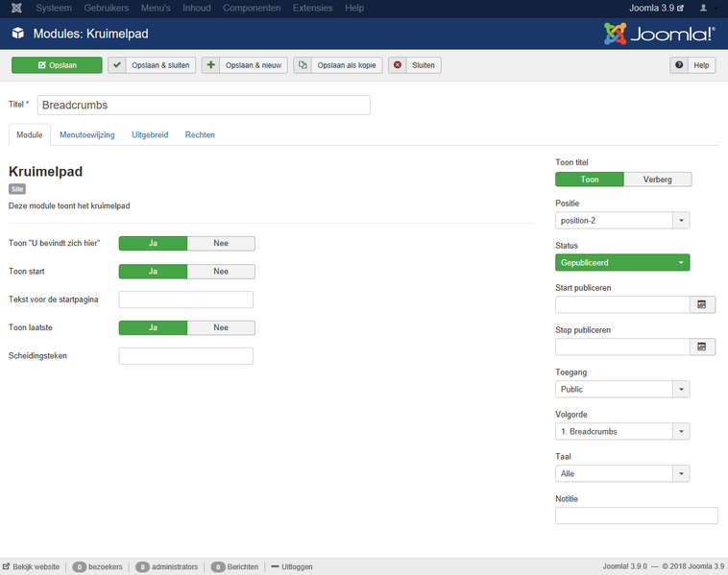Image resolution: width=728 pixels, height=575 pixels.
Task: Open the Menu's menu
Action: tap(156, 8)
